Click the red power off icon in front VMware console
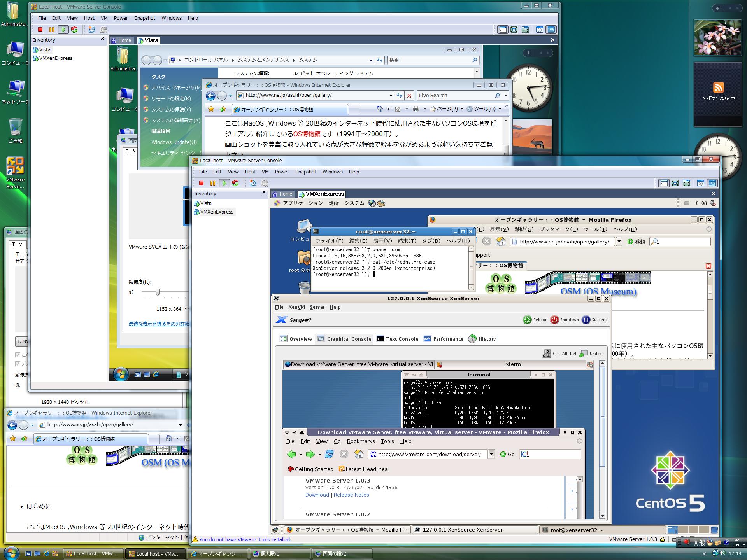 (x=201, y=183)
